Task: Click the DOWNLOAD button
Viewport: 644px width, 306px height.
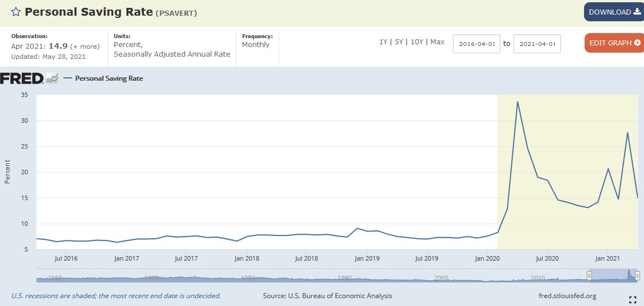Action: pyautogui.click(x=614, y=12)
